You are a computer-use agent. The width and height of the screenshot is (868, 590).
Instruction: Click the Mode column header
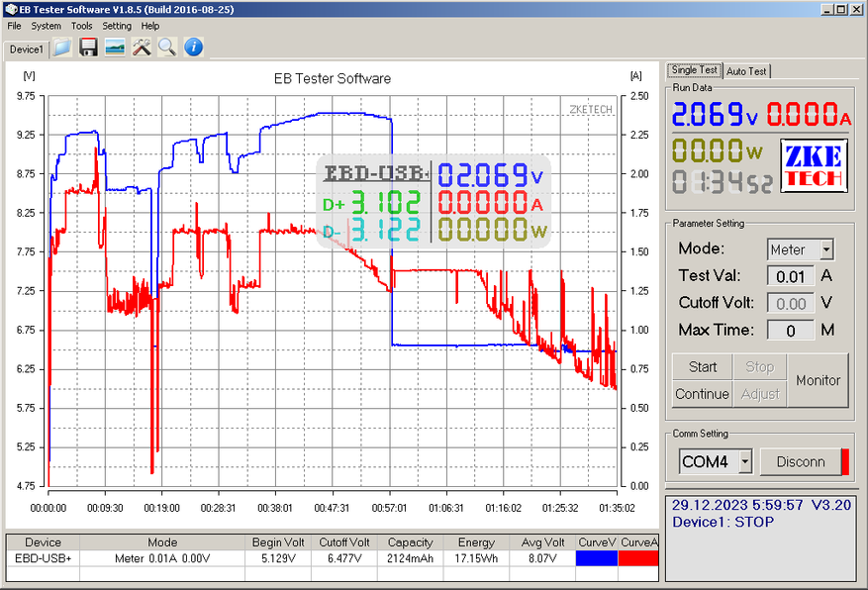pos(162,542)
